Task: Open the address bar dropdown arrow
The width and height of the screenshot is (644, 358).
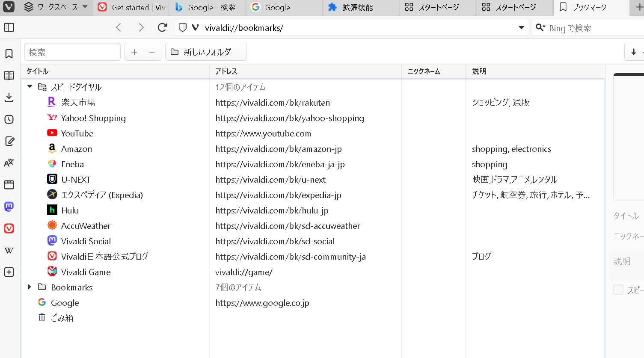Action: pos(521,28)
